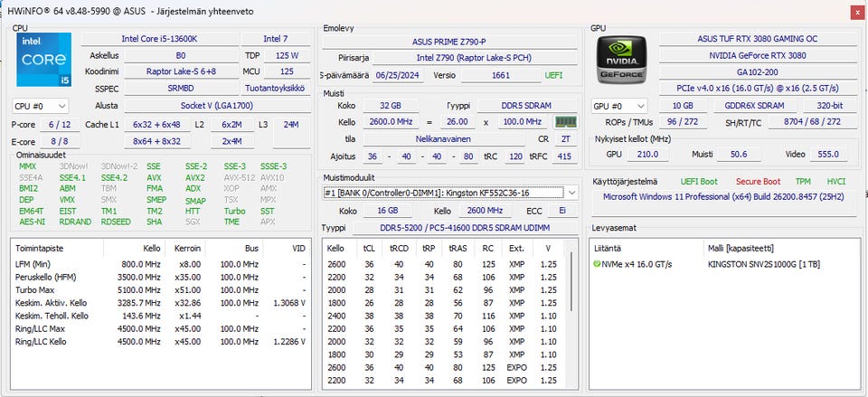Click the 10 GB video memory field

point(683,106)
